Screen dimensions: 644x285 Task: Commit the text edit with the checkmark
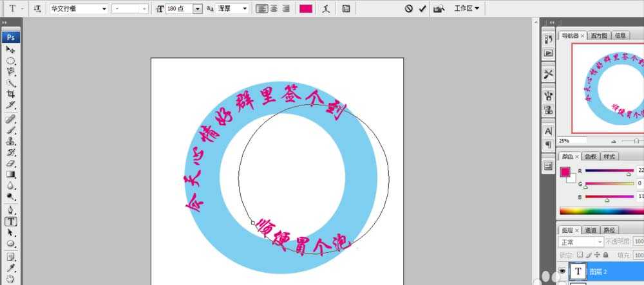tap(422, 8)
